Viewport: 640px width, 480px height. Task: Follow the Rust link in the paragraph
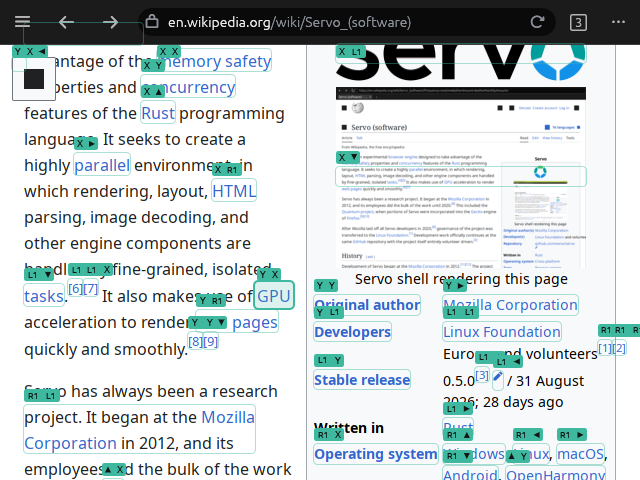[158, 113]
